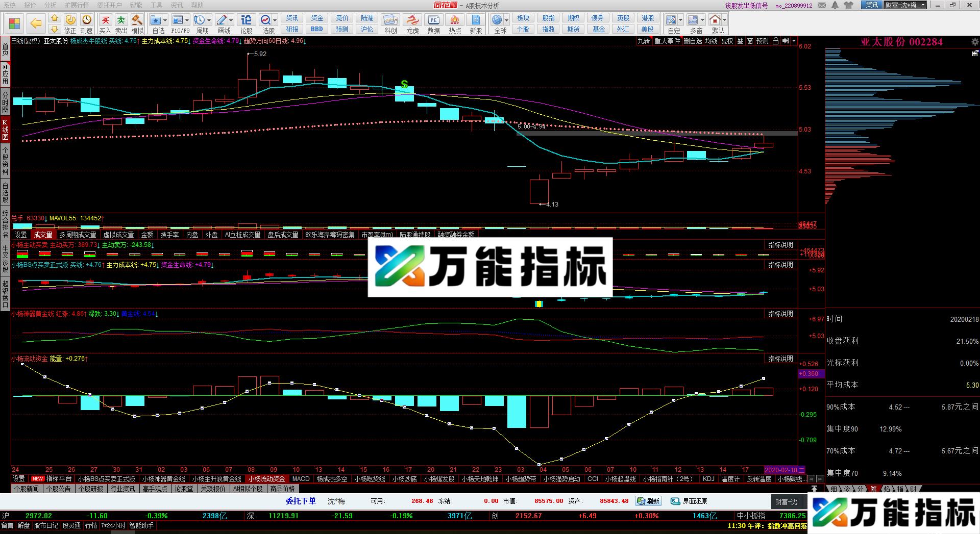Image resolution: width=980 pixels, height=534 pixels.
Task: Click 指标说明 link beside 小杨神器黄金线 panel
Action: coord(781,314)
